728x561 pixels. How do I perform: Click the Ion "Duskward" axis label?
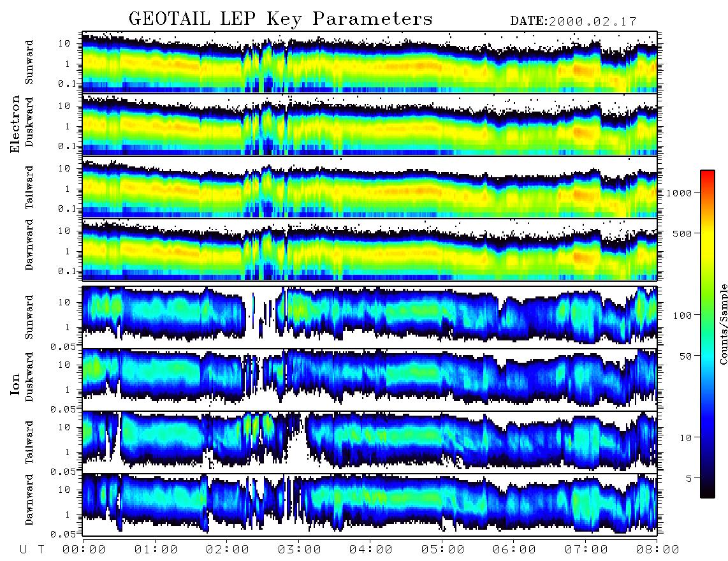pos(29,377)
